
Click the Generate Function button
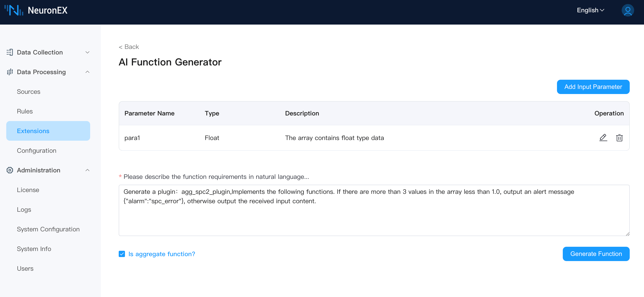point(596,254)
